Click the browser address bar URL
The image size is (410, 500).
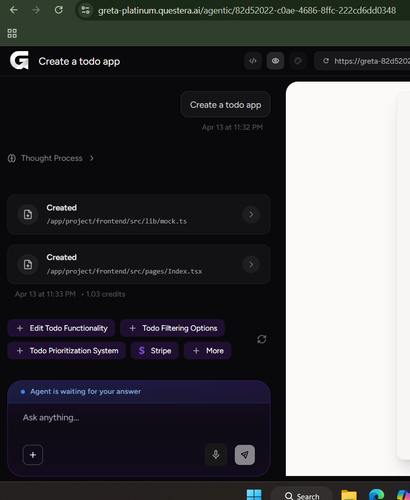[247, 11]
